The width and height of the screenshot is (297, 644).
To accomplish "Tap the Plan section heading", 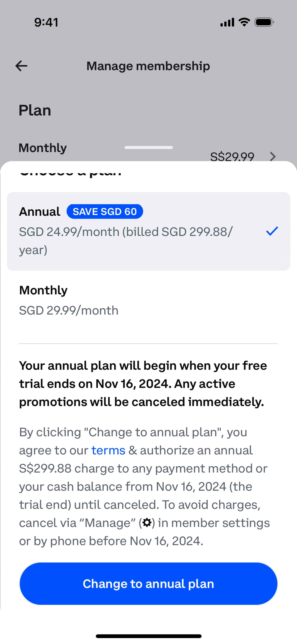I will click(35, 110).
